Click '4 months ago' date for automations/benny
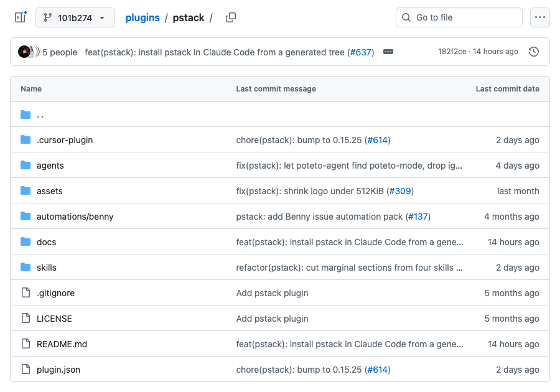Screen dimensions: 560x392 click(512, 217)
